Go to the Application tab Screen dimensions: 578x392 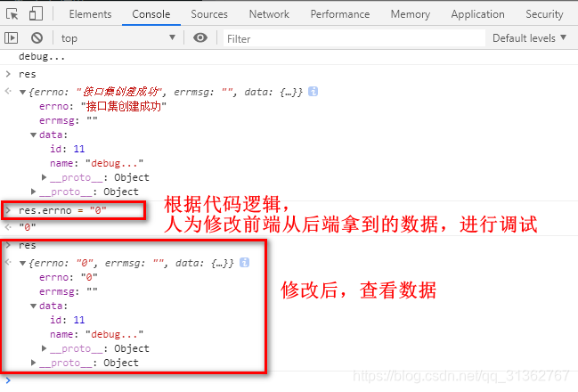coord(477,14)
